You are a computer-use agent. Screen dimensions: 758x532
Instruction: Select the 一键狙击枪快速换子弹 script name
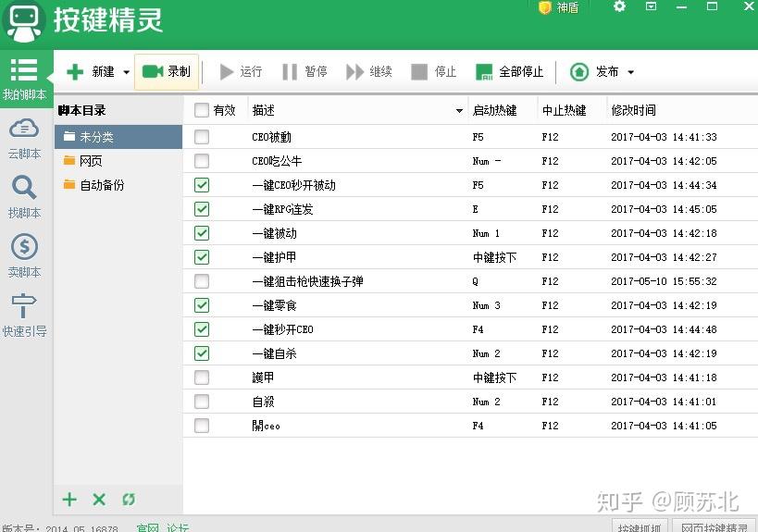point(307,281)
